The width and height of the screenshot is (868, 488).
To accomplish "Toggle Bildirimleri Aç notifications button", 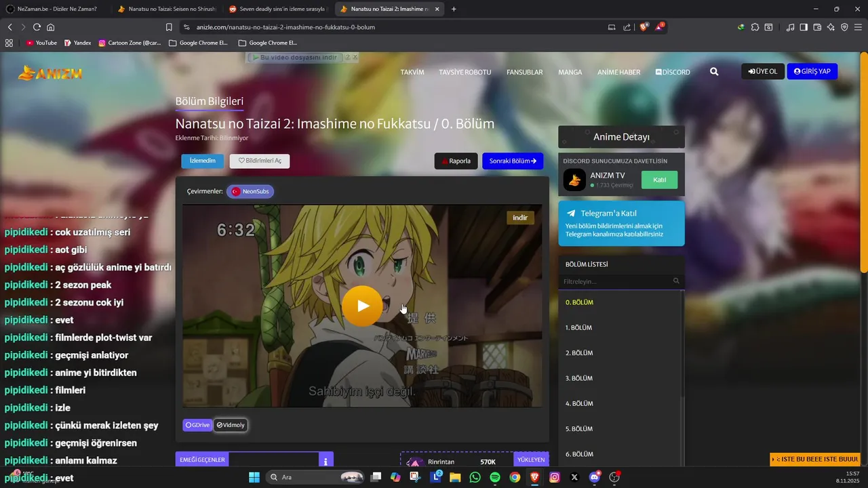I will point(260,161).
